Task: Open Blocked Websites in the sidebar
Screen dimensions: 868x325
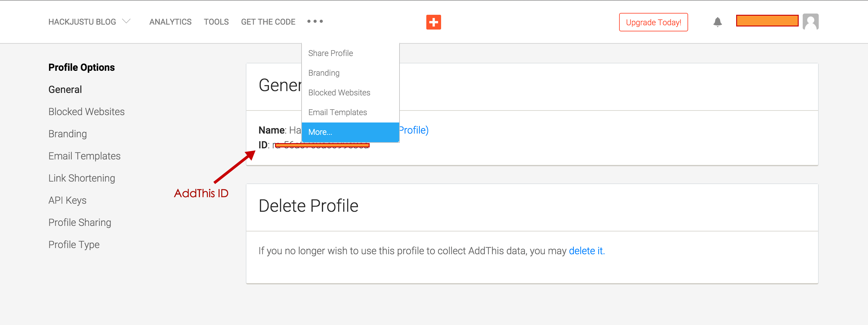Action: point(86,112)
